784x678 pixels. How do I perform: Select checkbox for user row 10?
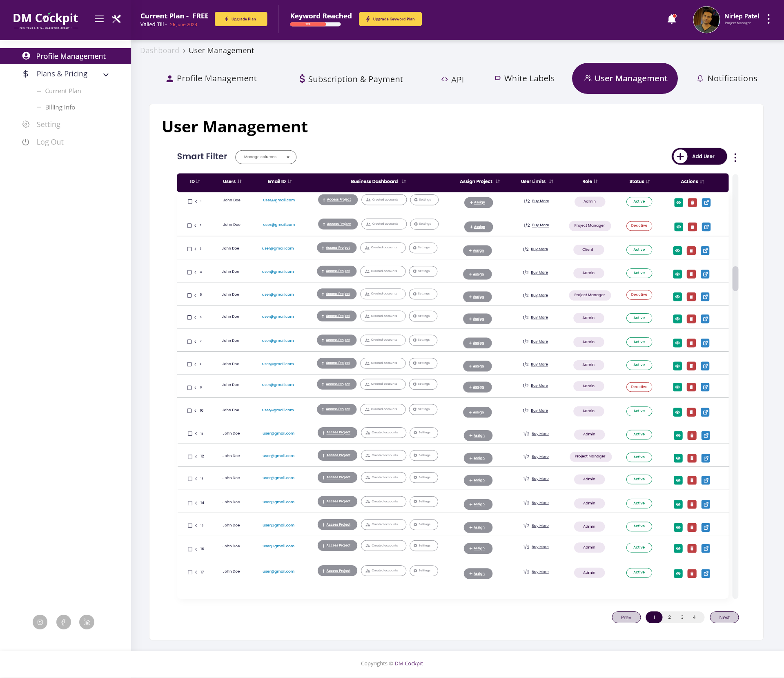189,411
